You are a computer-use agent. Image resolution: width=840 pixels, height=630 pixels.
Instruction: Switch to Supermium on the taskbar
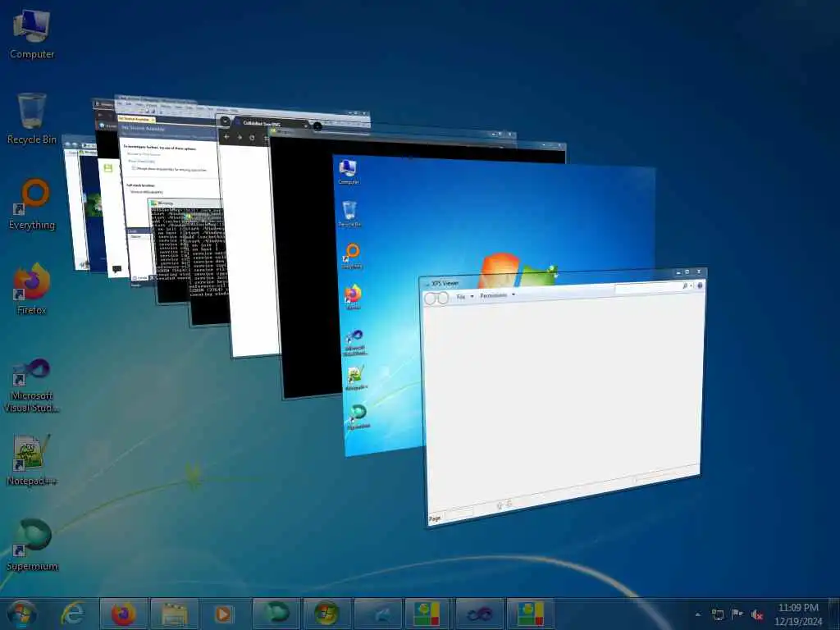tap(276, 614)
